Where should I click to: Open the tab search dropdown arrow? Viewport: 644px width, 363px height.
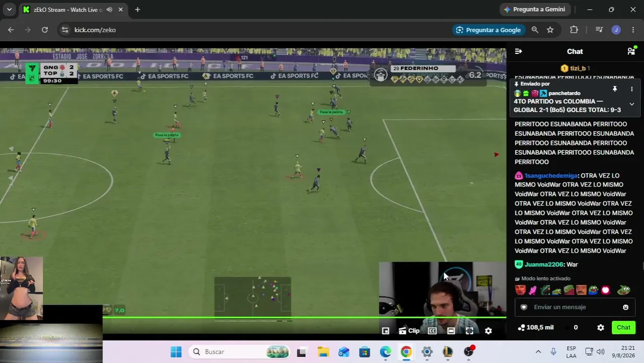(x=9, y=10)
